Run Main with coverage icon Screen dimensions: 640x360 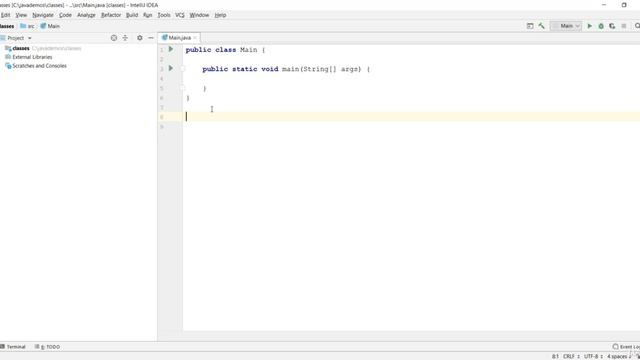[x=612, y=26]
